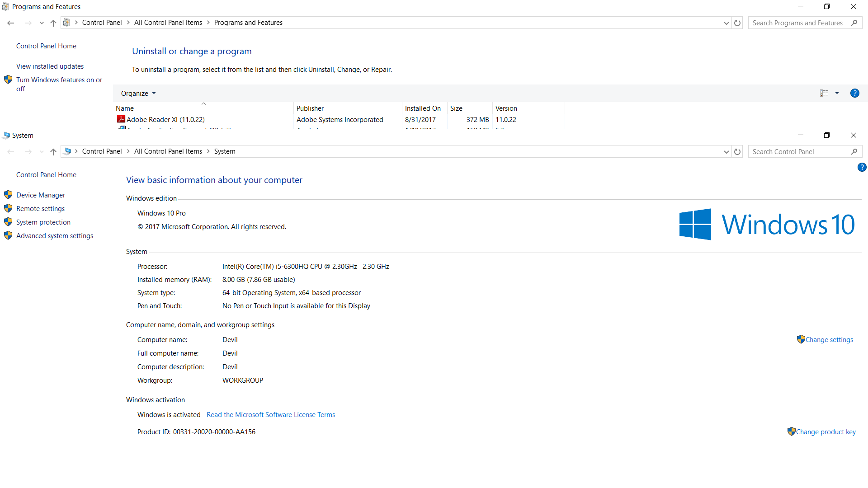Screen dimensions: 868x488
Task: Click the Up arrow in Programs and Features
Action: pyautogui.click(x=53, y=23)
